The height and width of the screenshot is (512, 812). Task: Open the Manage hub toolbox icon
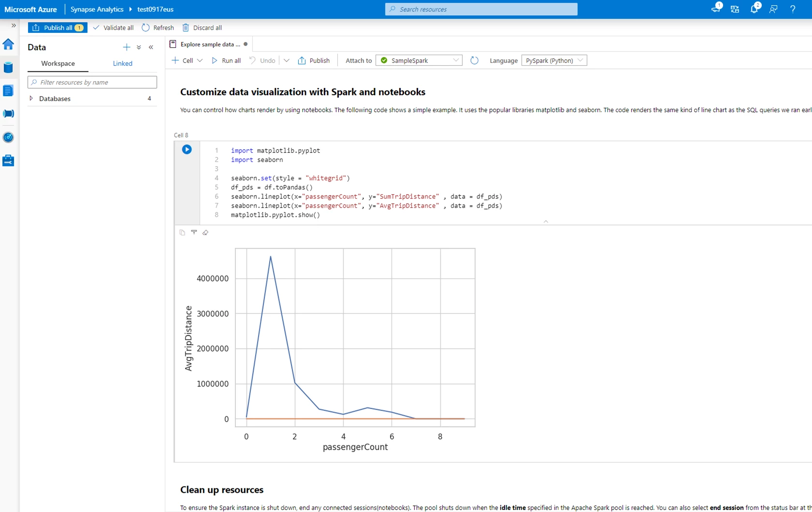8,160
